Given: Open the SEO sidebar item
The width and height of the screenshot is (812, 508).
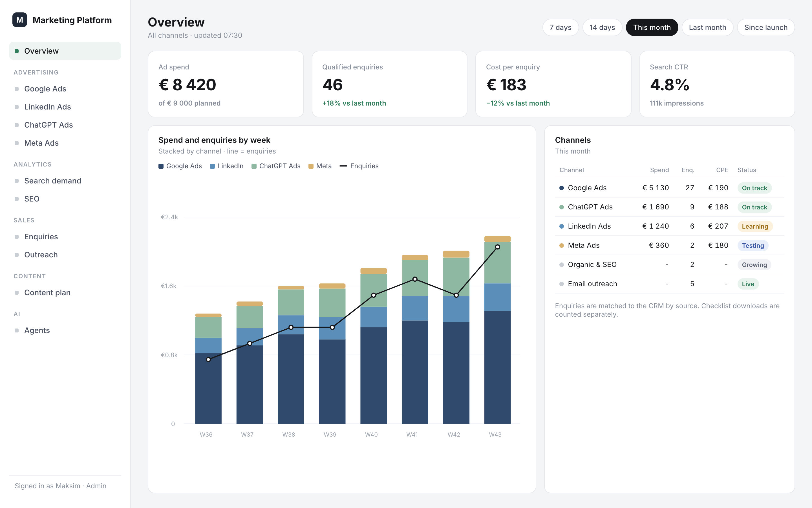Looking at the screenshot, I should click(65, 199).
